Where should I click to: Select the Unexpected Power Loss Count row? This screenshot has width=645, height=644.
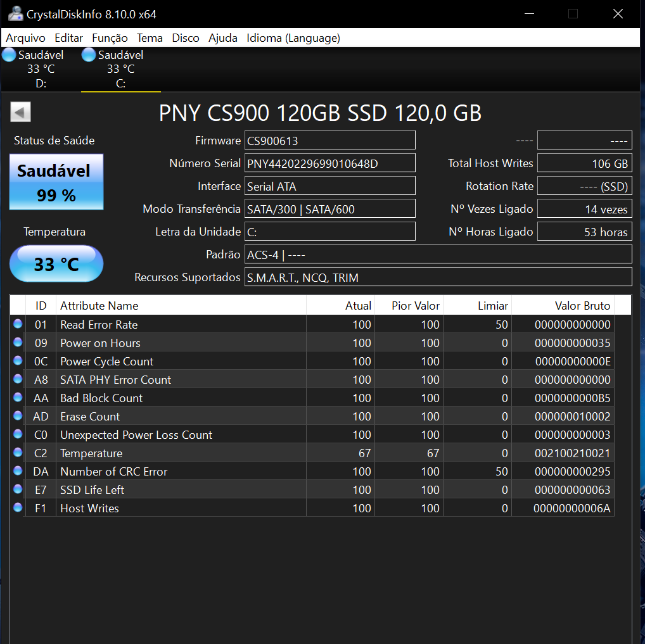[312, 434]
